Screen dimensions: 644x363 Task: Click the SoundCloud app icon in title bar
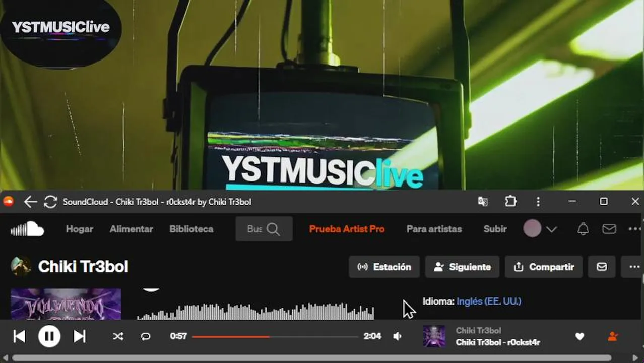(x=9, y=202)
